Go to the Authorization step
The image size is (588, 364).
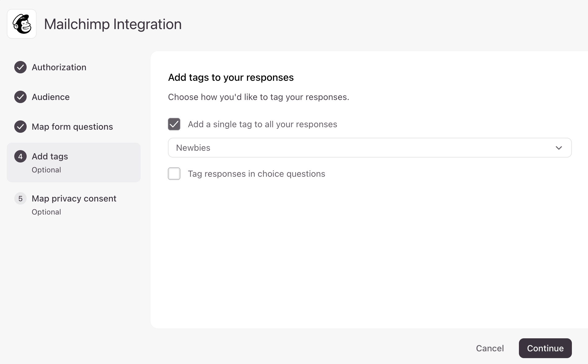click(59, 67)
